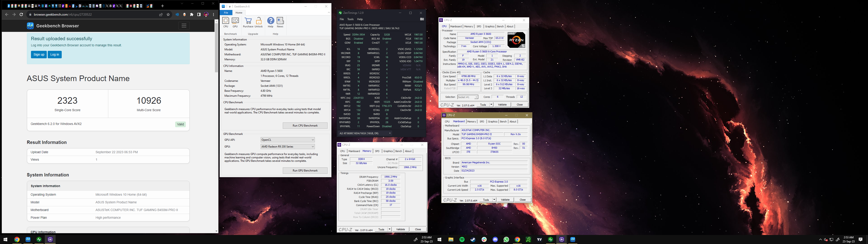This screenshot has height=244, width=868.
Task: Open the Help question-mark icon in Geekbench ribbon
Action: 271,22
